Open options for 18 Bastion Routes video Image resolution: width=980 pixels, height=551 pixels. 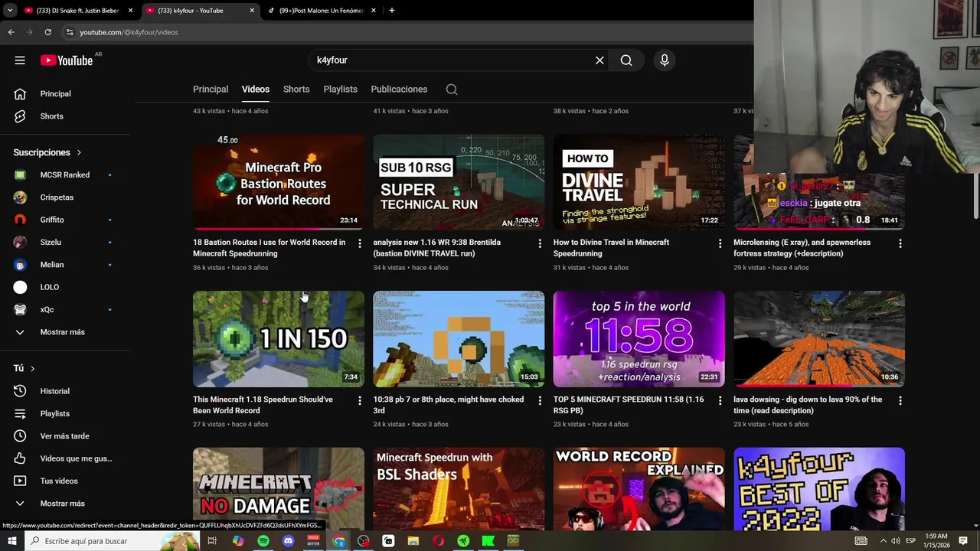[x=360, y=243]
